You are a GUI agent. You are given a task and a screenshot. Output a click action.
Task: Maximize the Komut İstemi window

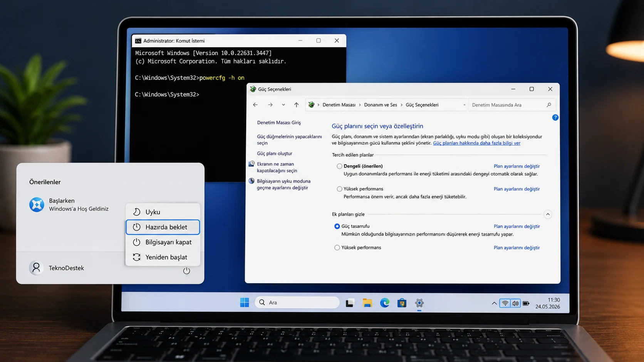(319, 40)
